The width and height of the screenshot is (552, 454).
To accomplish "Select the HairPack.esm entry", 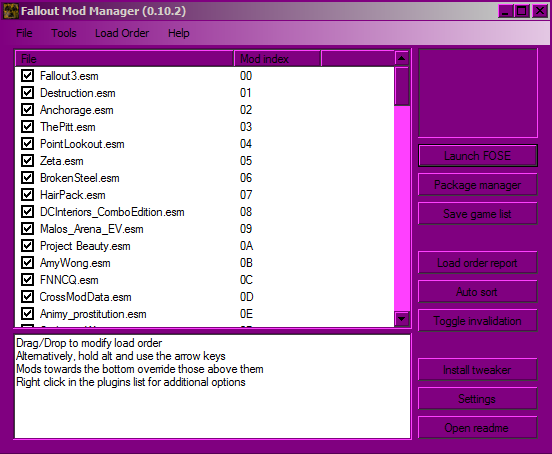I will [73, 195].
